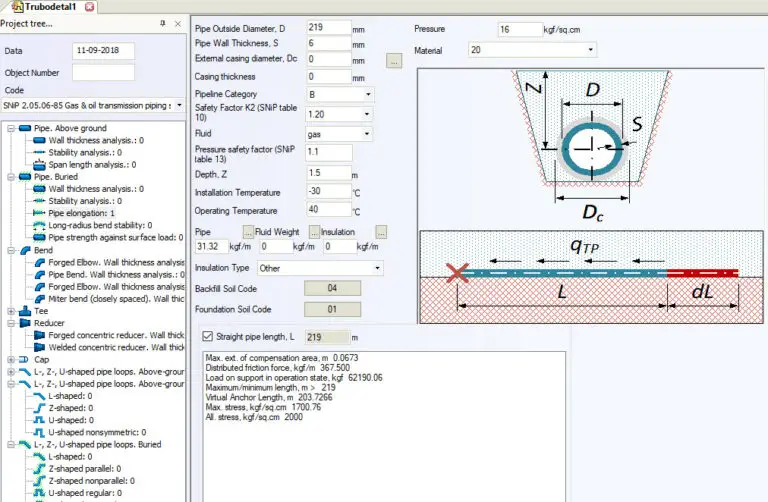Screen dimensions: 768x502
Task: Click browse button next to casing diameter
Action: click(394, 62)
